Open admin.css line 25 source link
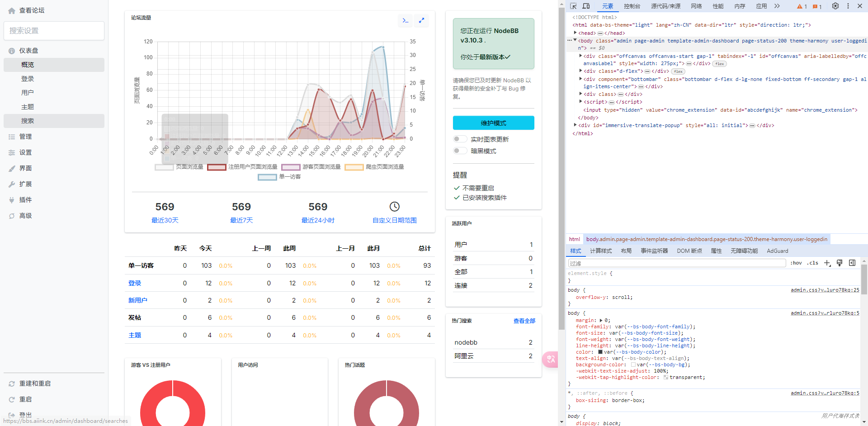 click(825, 290)
